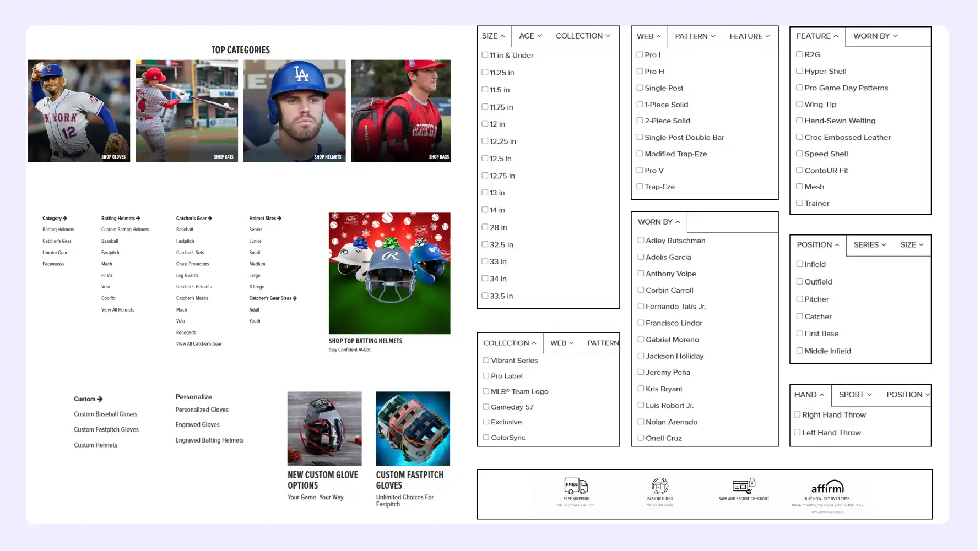Image resolution: width=980 pixels, height=551 pixels.
Task: Open Custom Batting Helmets link
Action: [x=125, y=230]
